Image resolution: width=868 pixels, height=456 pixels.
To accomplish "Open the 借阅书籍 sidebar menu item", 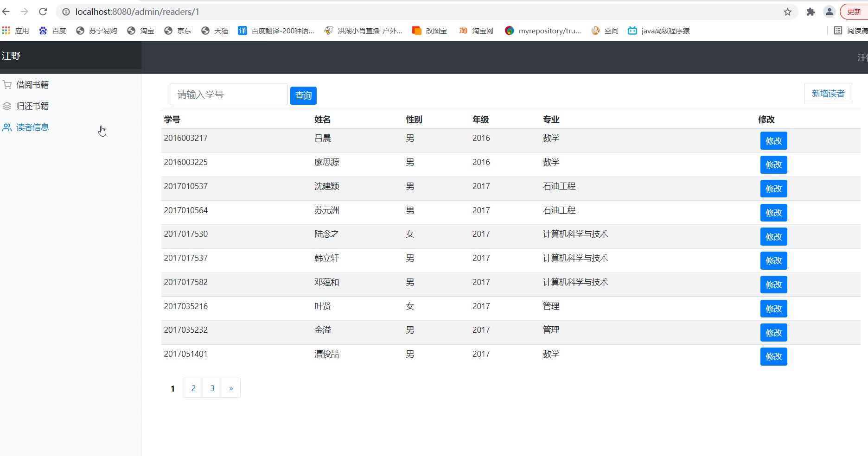I will tap(32, 85).
